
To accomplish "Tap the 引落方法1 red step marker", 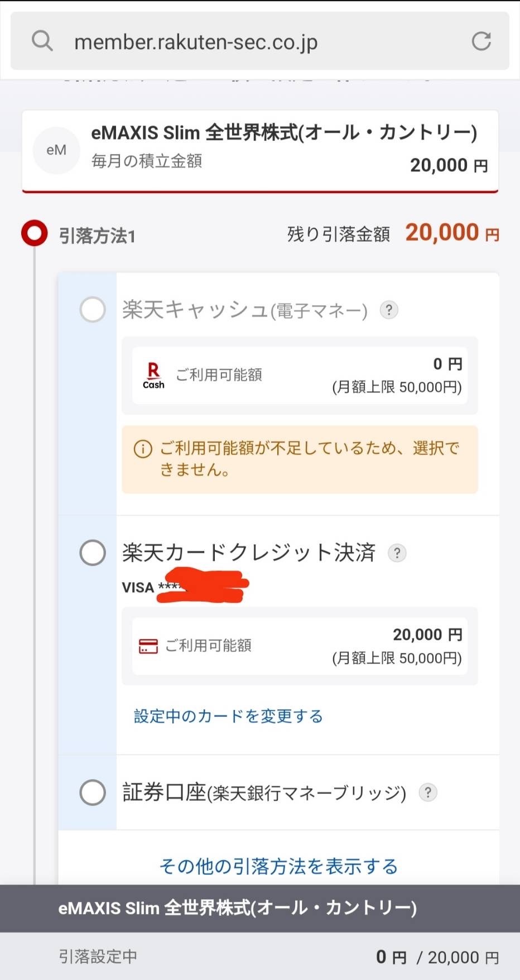I will pos(35,233).
